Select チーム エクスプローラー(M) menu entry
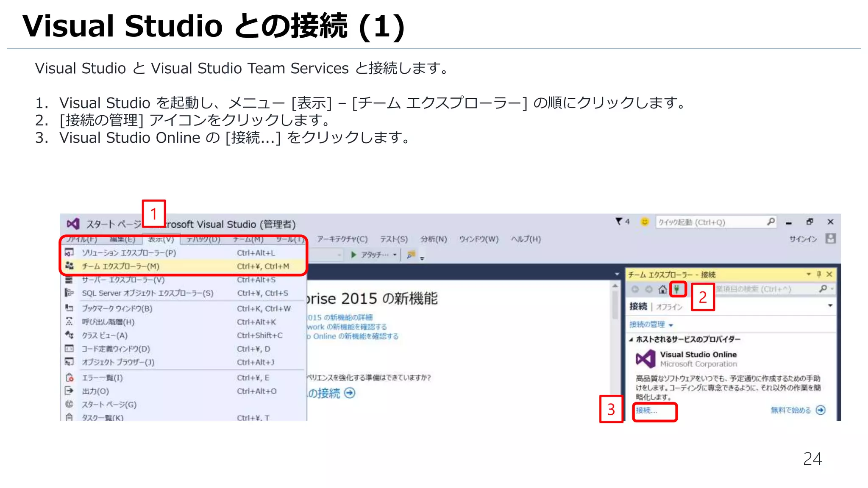Image resolution: width=868 pixels, height=488 pixels. point(183,266)
